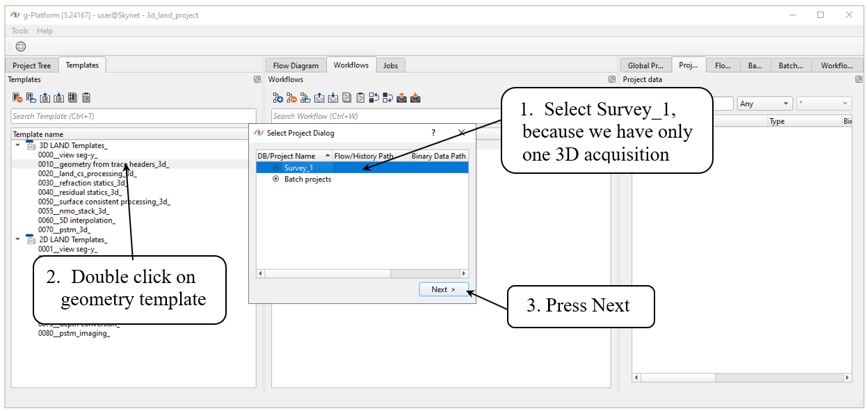868x411 pixels.
Task: Click the add workflow icon with plus
Action: (278, 98)
